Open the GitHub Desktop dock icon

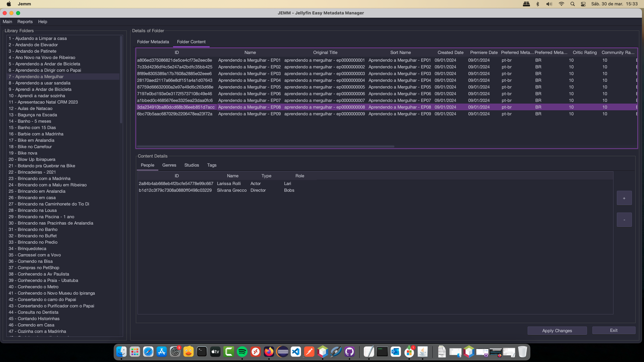click(350, 352)
